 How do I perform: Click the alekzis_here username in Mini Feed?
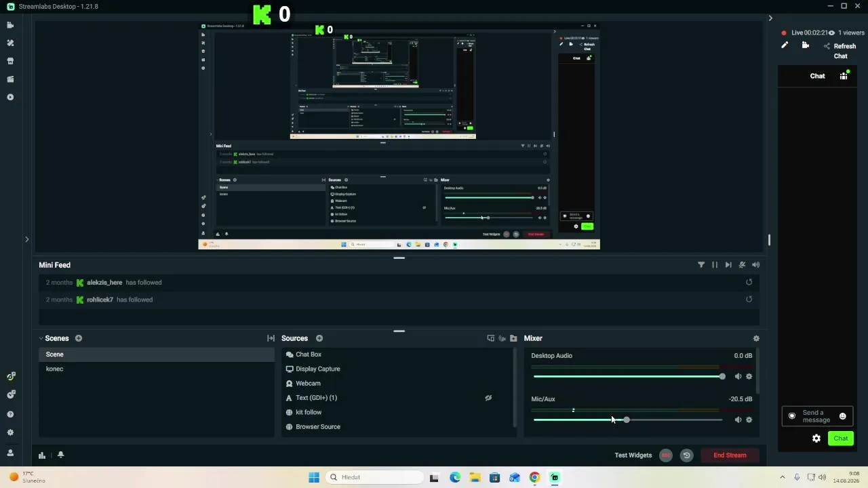[104, 283]
